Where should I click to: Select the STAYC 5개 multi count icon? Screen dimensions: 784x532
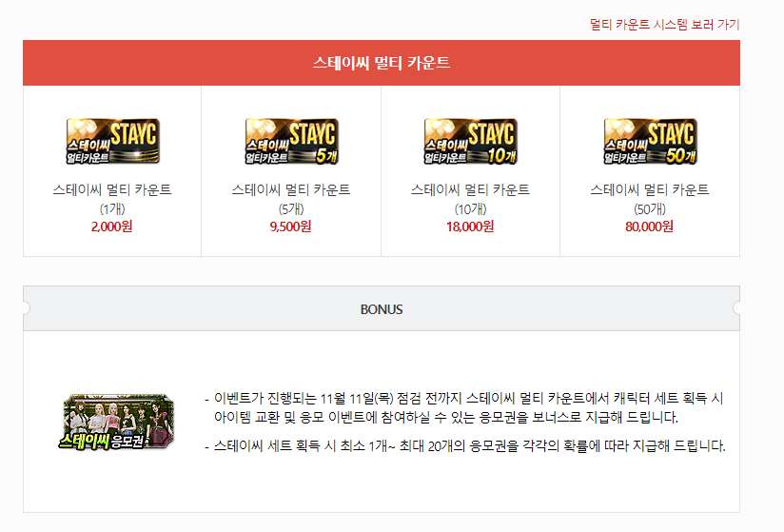292,142
